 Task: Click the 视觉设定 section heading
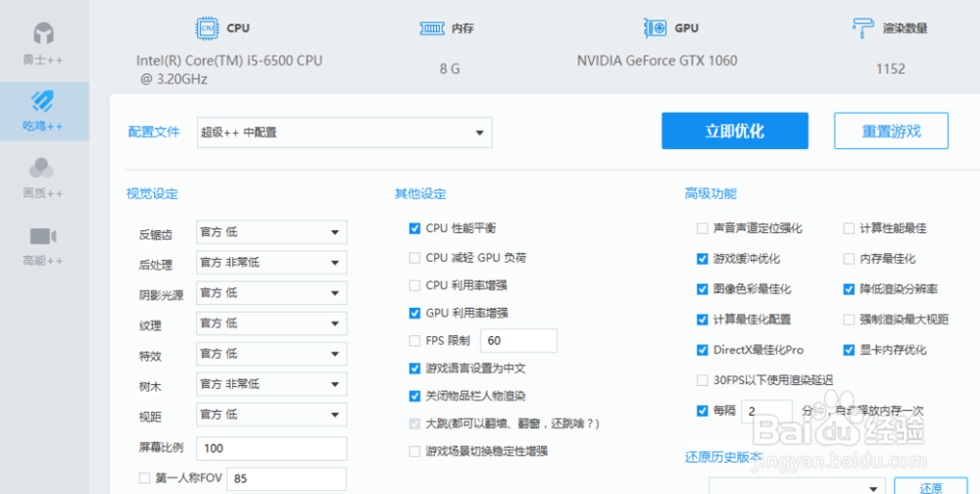click(153, 194)
